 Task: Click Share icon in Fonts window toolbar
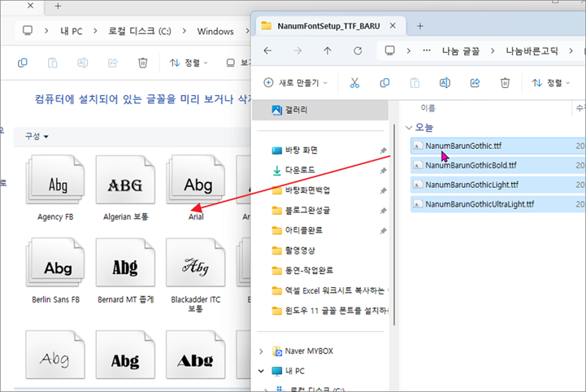pyautogui.click(x=113, y=62)
